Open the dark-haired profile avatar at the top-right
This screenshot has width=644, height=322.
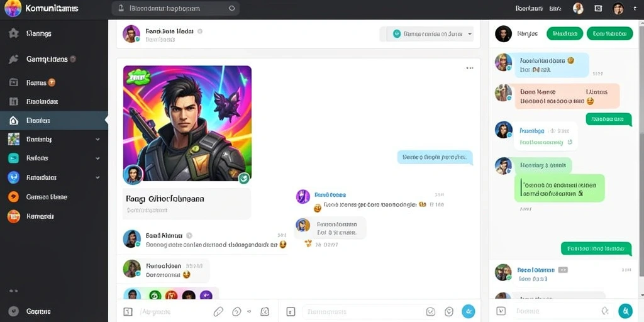[x=619, y=8]
